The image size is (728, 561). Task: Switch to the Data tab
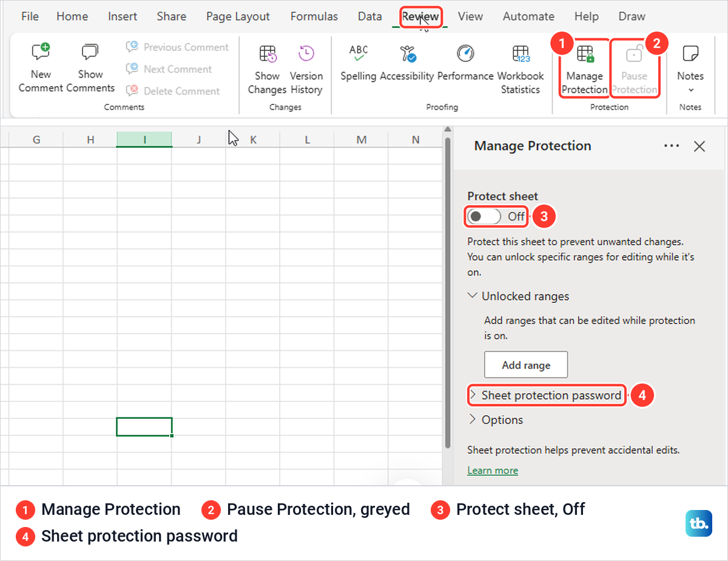click(369, 16)
